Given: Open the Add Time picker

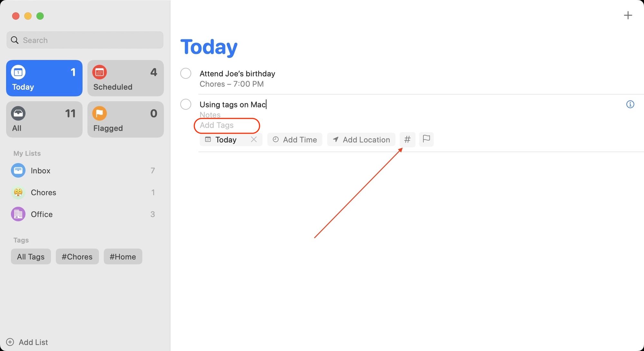Looking at the screenshot, I should pyautogui.click(x=294, y=139).
